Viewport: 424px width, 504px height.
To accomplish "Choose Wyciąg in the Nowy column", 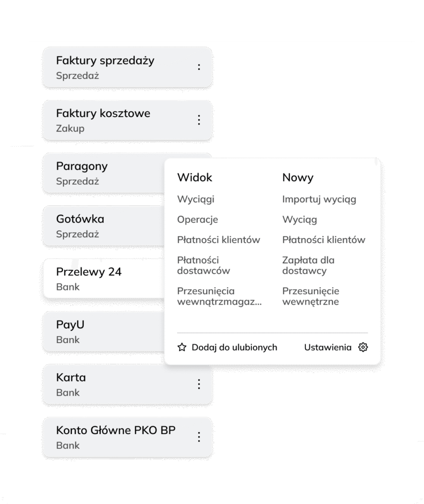I will point(300,220).
